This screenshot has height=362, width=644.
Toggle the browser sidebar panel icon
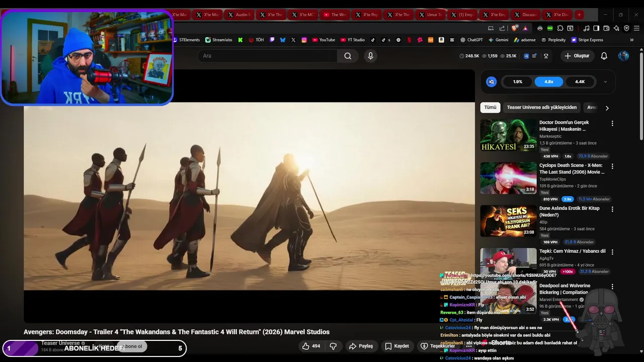click(x=596, y=28)
